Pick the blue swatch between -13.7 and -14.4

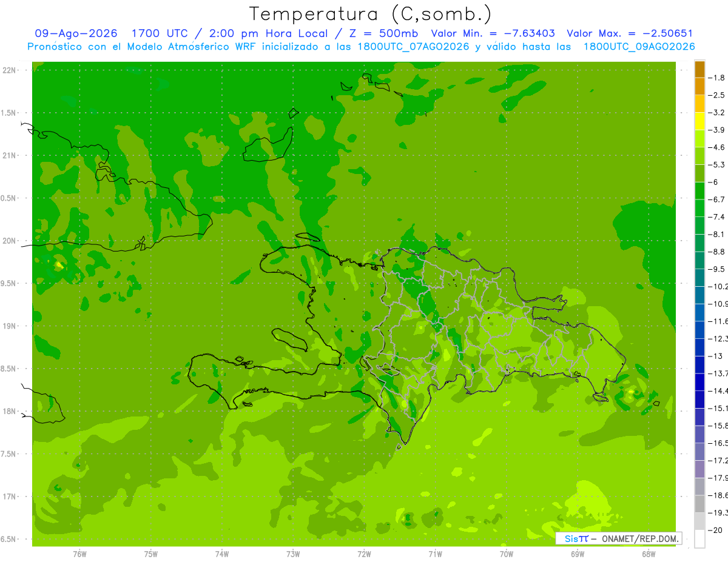pos(699,382)
